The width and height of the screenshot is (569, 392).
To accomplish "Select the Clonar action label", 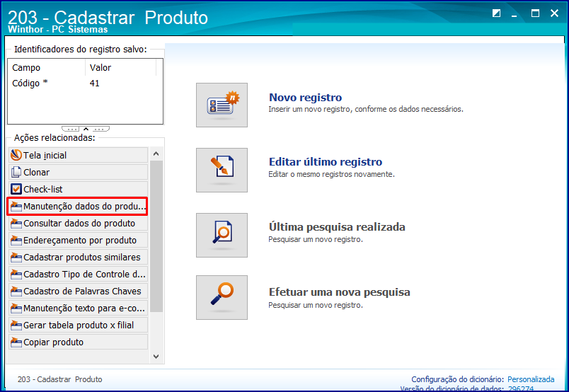I will [x=36, y=173].
